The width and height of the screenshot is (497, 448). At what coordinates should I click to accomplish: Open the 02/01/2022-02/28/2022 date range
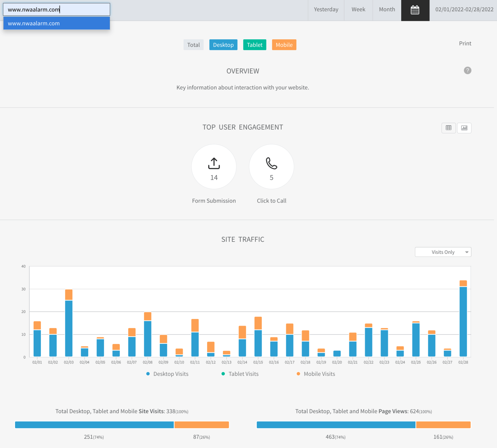click(x=464, y=10)
